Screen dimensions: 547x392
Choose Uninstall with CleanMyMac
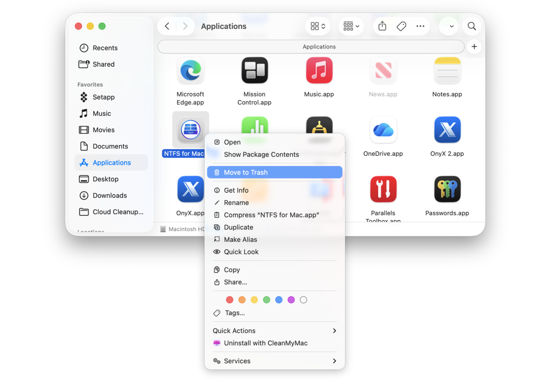click(275, 343)
